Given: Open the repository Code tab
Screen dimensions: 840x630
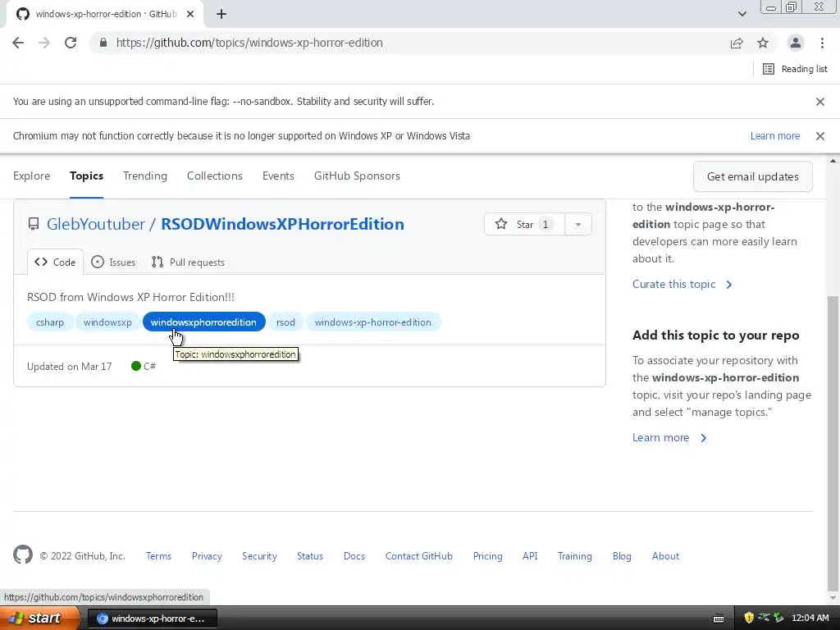Looking at the screenshot, I should click(55, 262).
